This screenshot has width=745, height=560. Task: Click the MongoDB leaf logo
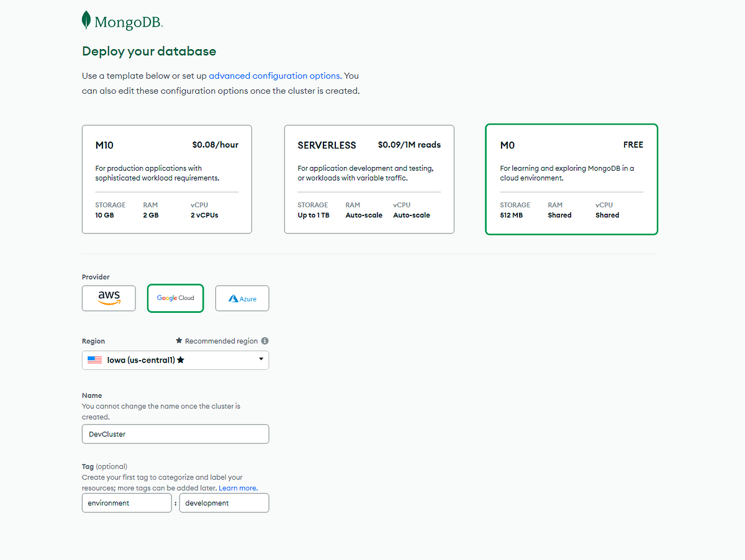click(x=86, y=20)
